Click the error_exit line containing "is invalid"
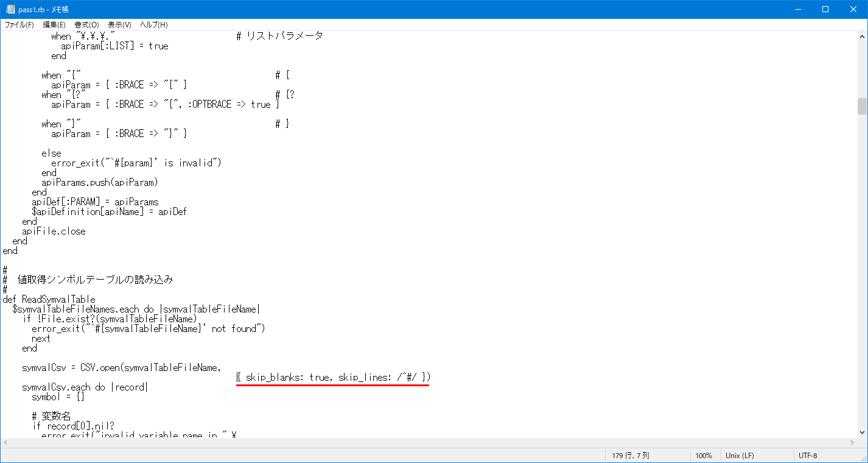The width and height of the screenshot is (868, 463). pos(136,163)
